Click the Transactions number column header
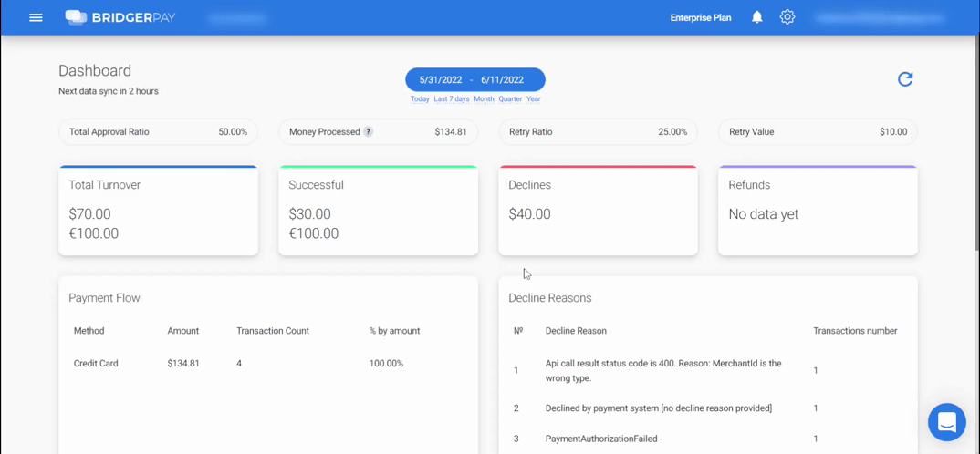The image size is (980, 454). point(855,331)
